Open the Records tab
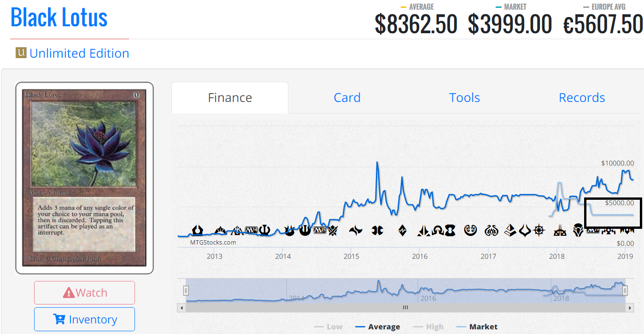 click(582, 98)
